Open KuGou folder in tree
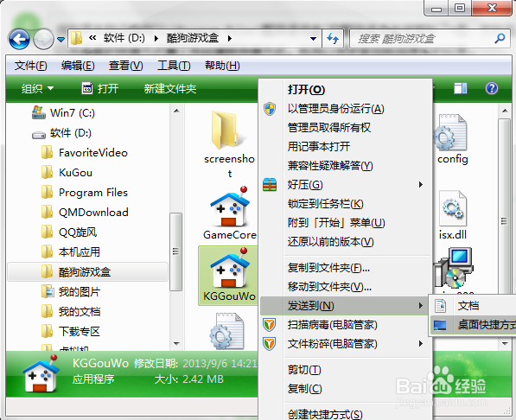Viewport: 516px width, 420px height. (x=67, y=173)
